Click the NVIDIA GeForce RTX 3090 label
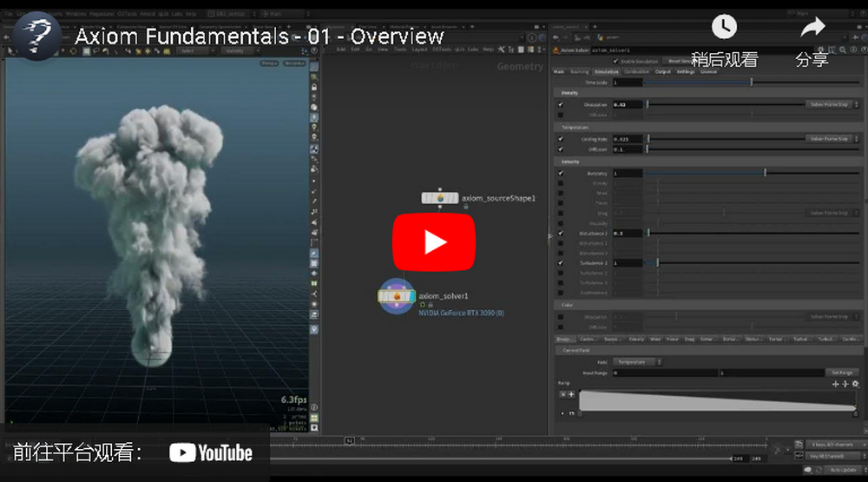 tap(461, 313)
